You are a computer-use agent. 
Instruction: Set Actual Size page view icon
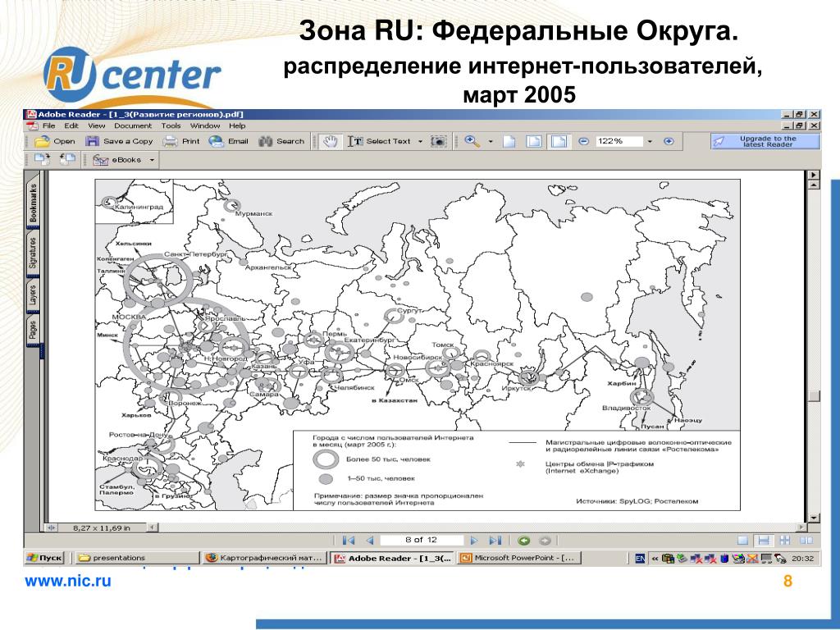(509, 141)
